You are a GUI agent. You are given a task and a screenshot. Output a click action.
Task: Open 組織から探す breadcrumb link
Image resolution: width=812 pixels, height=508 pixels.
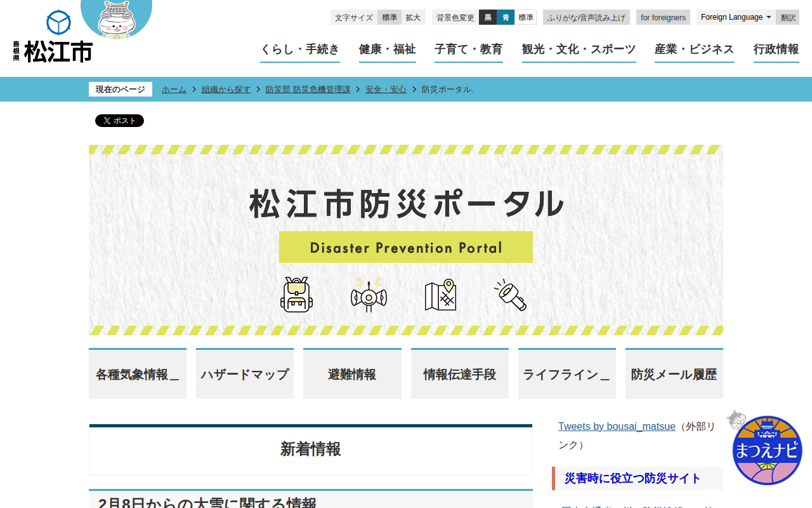pyautogui.click(x=226, y=90)
